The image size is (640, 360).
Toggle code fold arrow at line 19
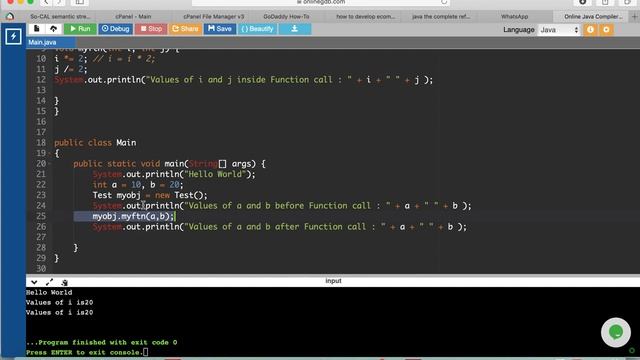click(49, 153)
